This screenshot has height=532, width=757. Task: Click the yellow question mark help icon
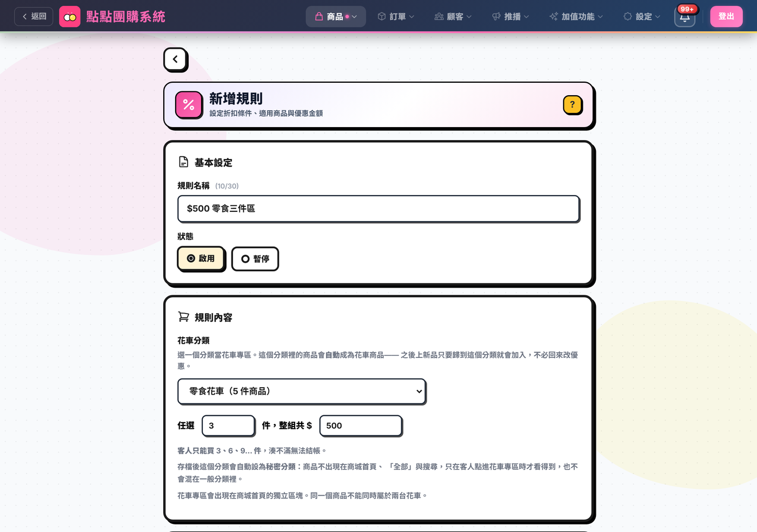pyautogui.click(x=573, y=105)
